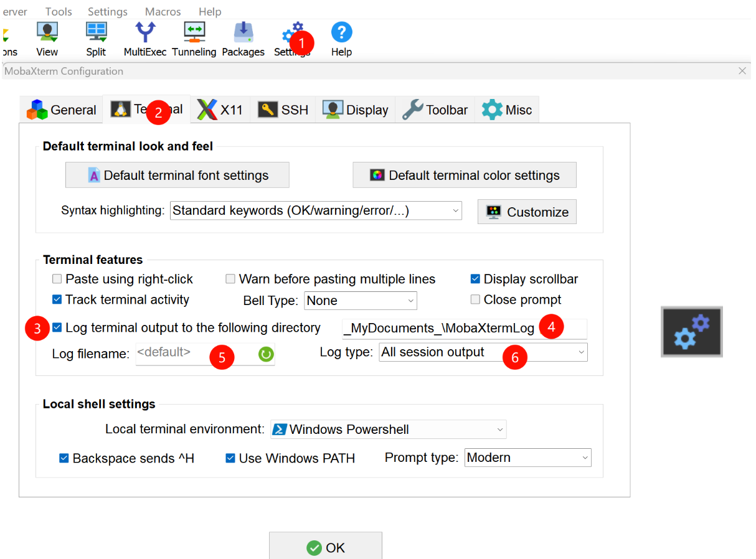Open the View toolbar icon
Screen dimensions: 756x559
pos(47,39)
